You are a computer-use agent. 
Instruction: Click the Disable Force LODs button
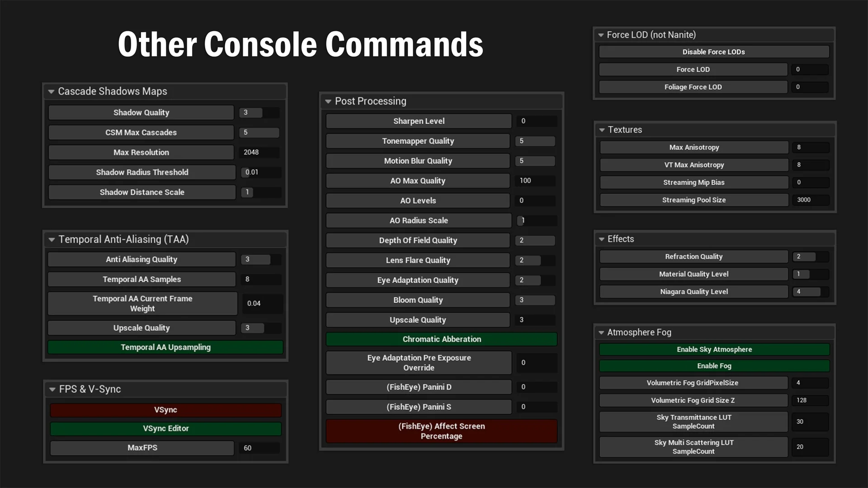[713, 52]
